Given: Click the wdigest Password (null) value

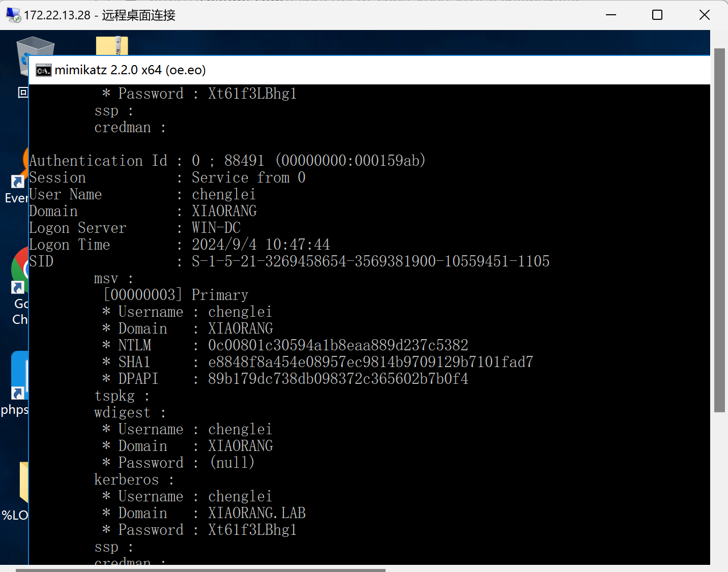Looking at the screenshot, I should point(232,463).
